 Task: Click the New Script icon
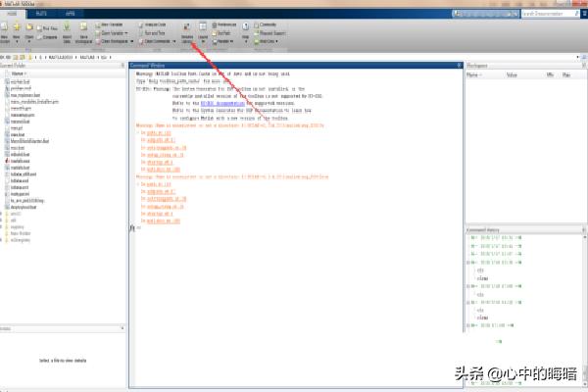7,28
